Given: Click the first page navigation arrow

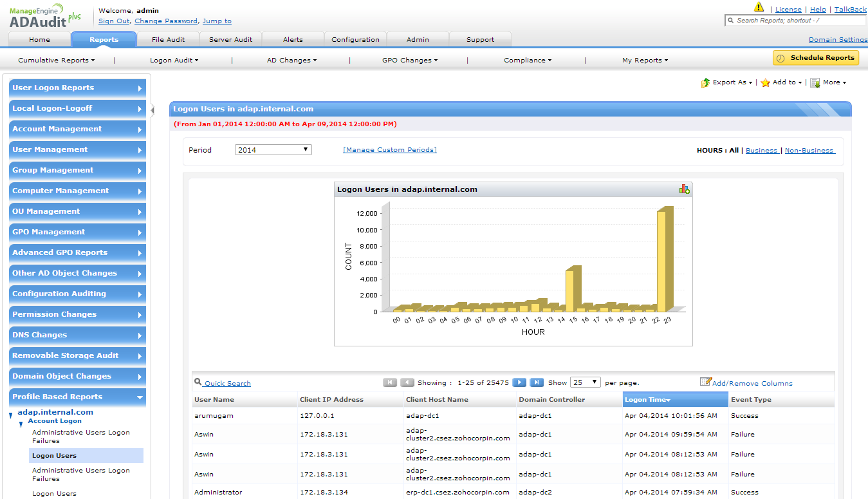Looking at the screenshot, I should [390, 382].
